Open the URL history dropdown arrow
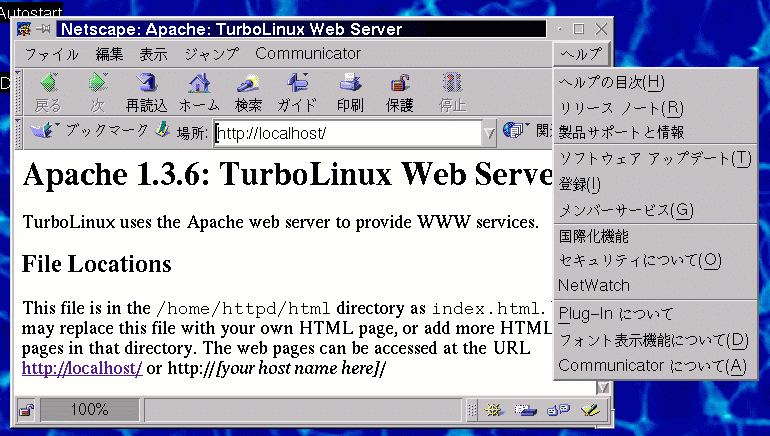 pos(489,134)
